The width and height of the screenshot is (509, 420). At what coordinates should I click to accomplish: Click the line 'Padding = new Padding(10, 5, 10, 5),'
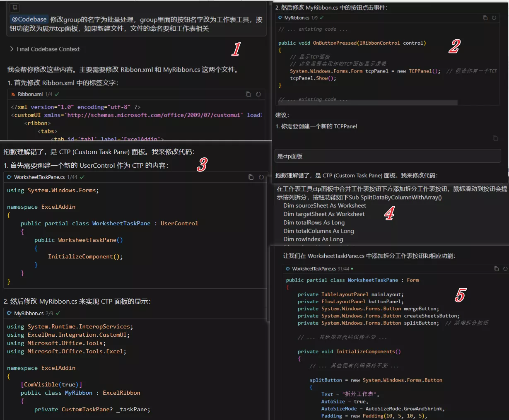point(374,416)
